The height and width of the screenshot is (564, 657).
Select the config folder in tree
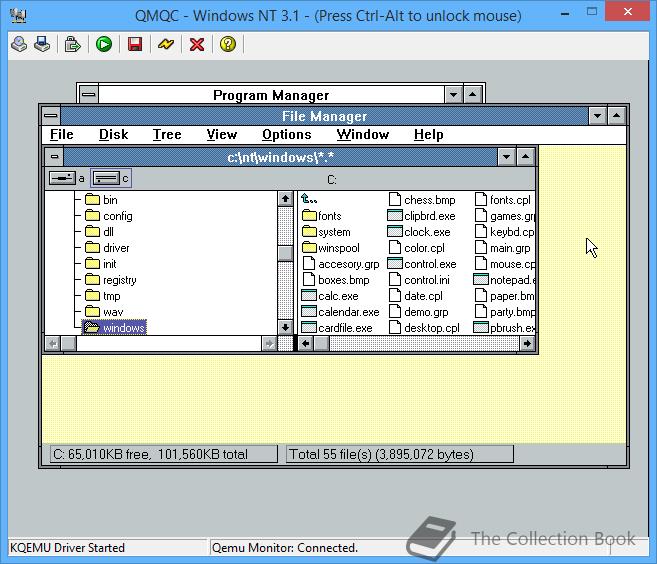pos(109,216)
